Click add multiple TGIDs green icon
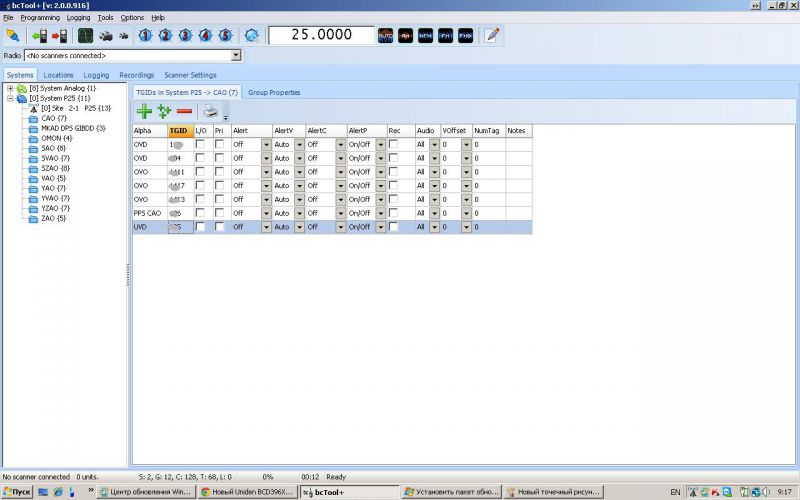 164,111
